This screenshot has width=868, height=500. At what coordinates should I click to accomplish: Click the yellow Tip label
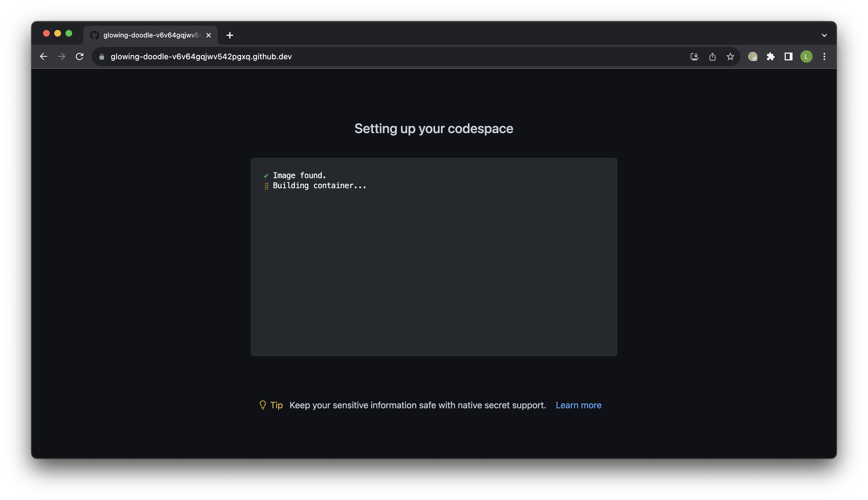coord(276,405)
